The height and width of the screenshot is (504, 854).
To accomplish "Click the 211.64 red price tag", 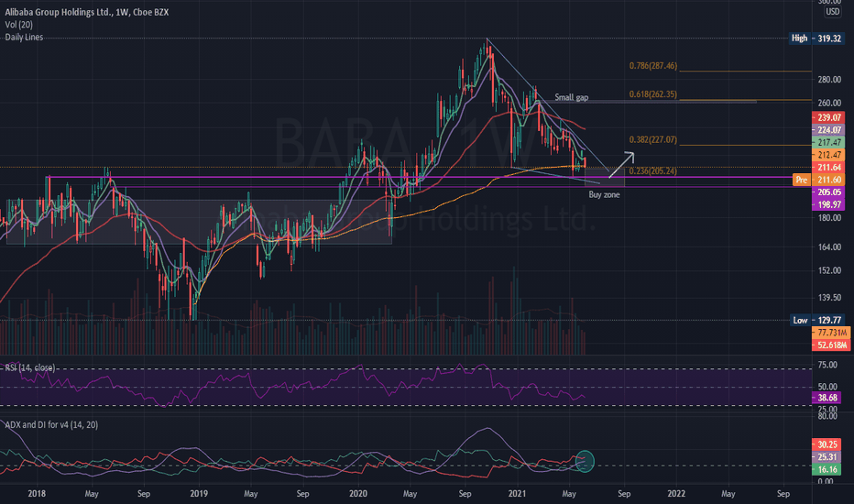I will pos(827,168).
